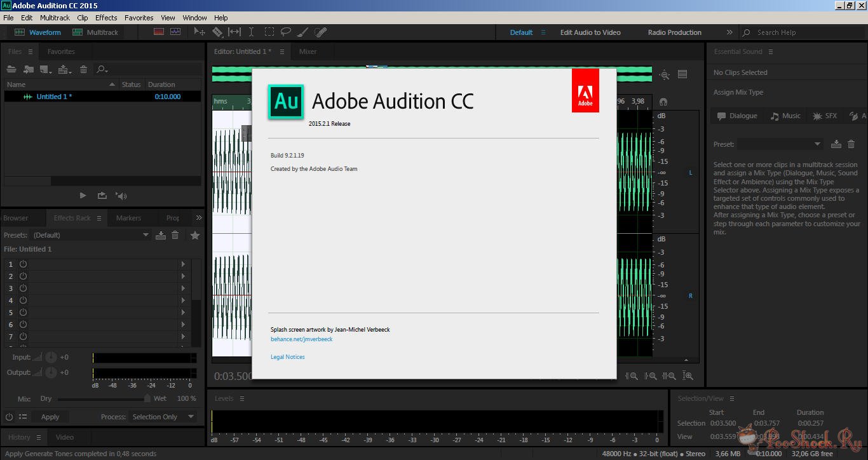Screen dimensions: 868x460
Task: Choose the SFX mix type
Action: coord(825,116)
